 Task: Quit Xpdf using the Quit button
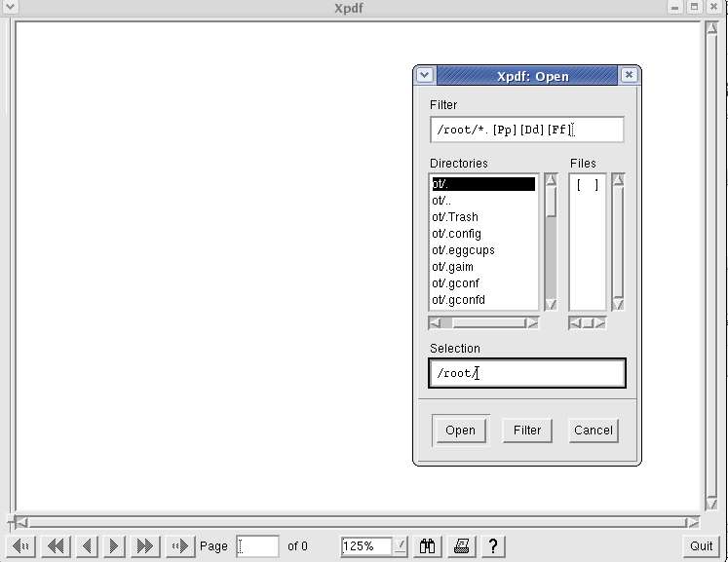click(701, 545)
